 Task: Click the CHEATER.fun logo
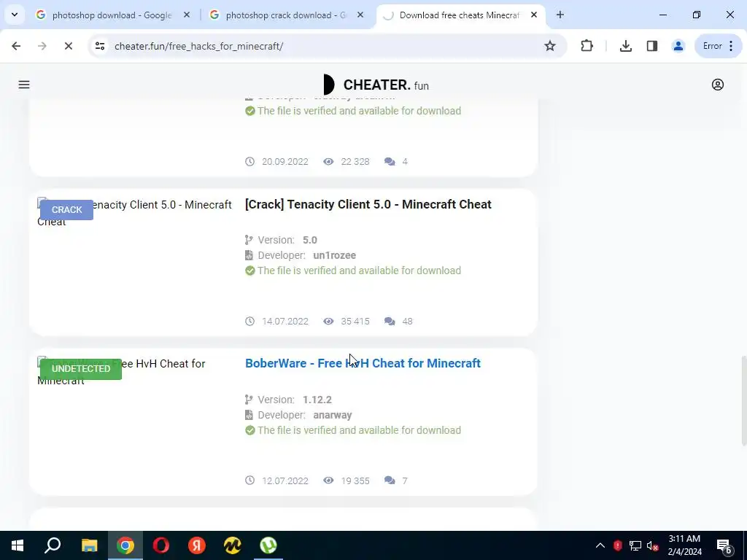[376, 85]
